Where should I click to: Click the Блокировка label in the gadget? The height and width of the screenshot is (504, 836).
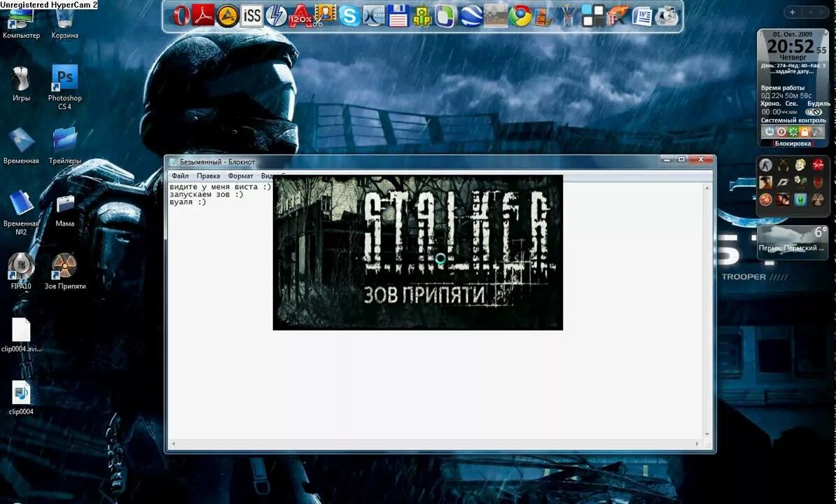pos(793,143)
